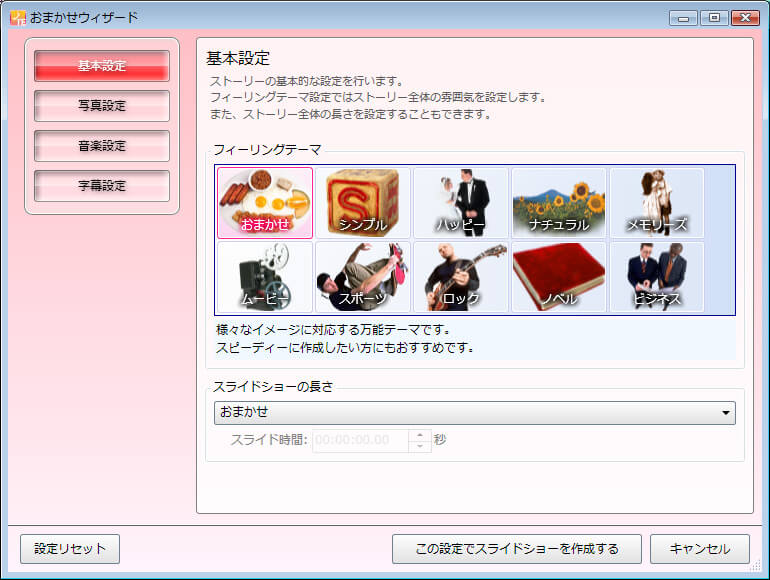
Task: Expand the スライドショーの長さ dropdown
Action: click(x=475, y=413)
